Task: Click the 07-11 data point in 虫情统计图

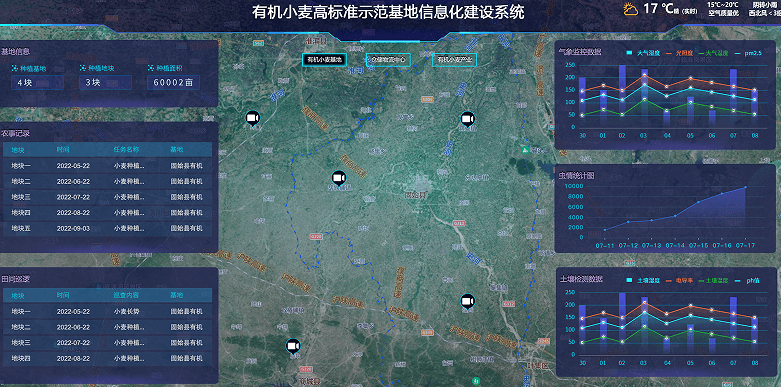Action: [x=605, y=230]
